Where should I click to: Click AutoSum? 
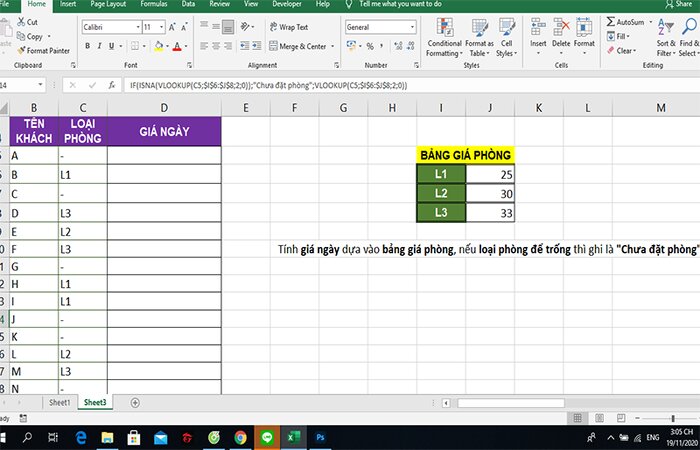coord(625,22)
